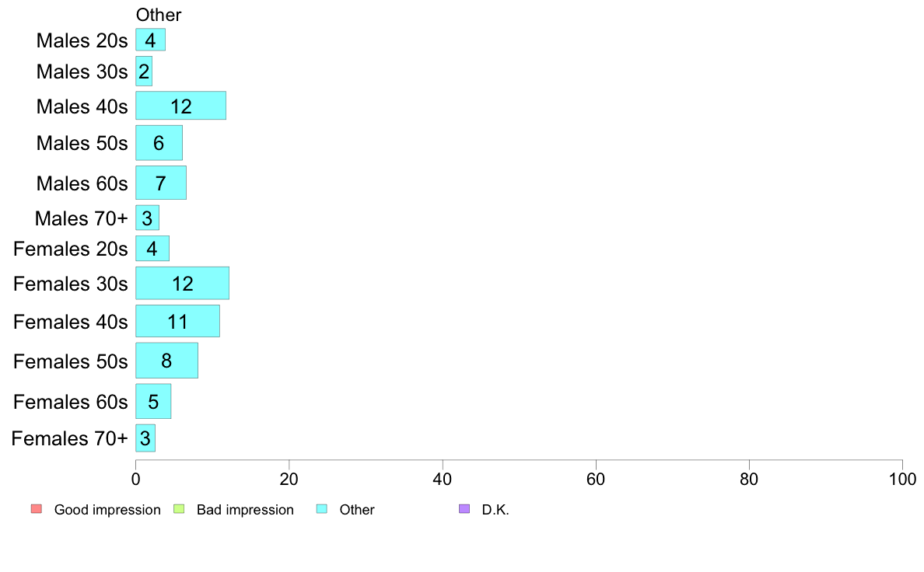Select the Males 40s bar

(180, 106)
